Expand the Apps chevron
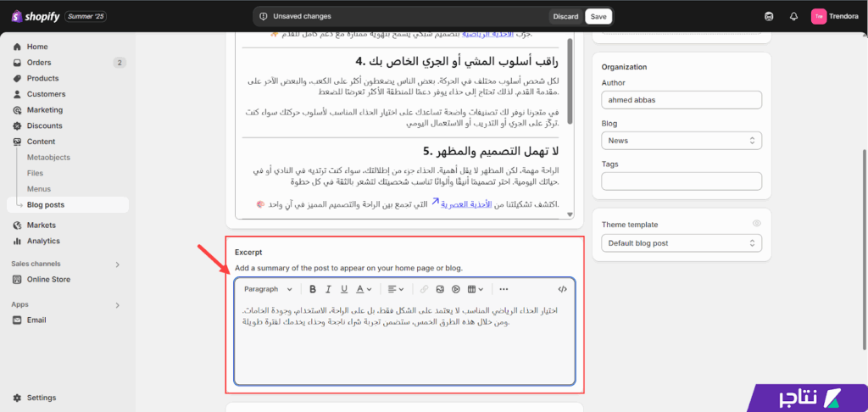This screenshot has width=868, height=412. point(117,305)
